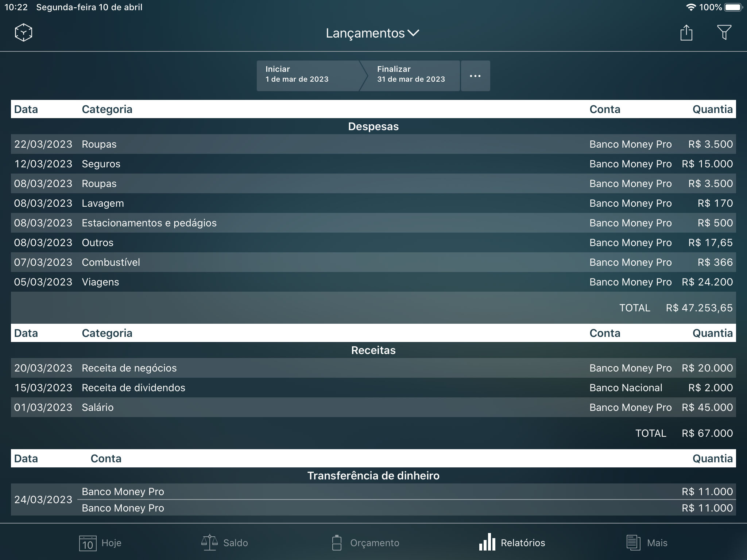747x560 pixels.
Task: Tap the 10:22 clock in status bar
Action: click(x=16, y=7)
